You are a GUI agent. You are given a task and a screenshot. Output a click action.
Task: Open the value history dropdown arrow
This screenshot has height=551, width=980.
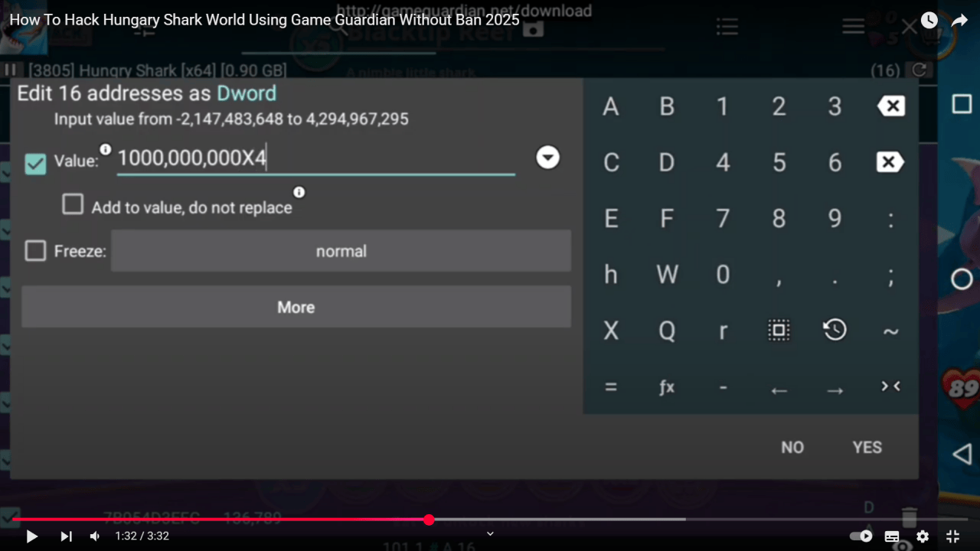(547, 158)
